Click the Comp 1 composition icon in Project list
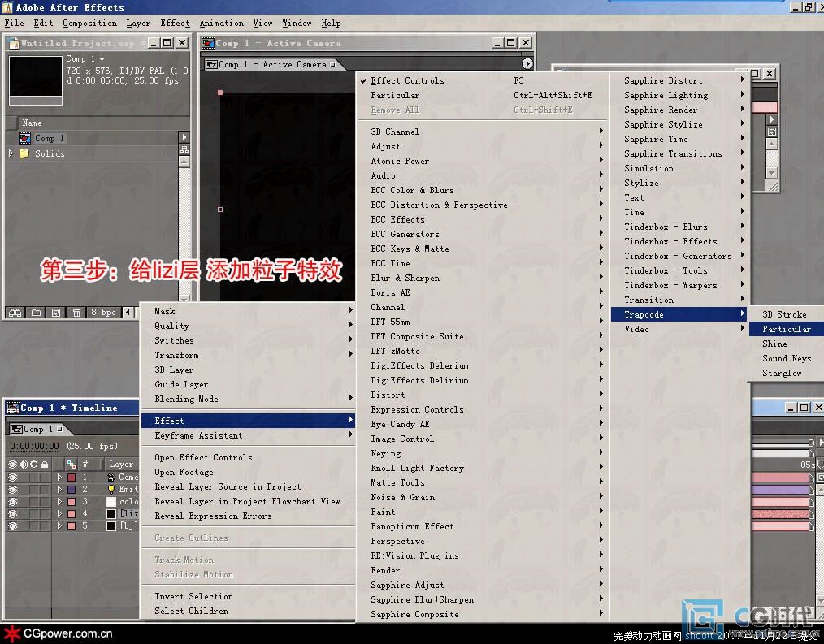824x644 pixels. pos(24,138)
